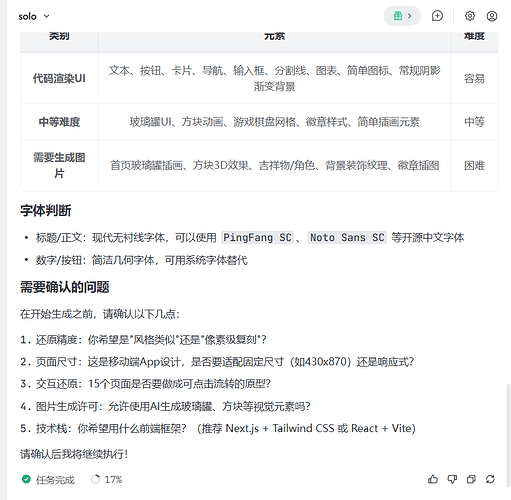Click the 字体判断 heading
Image resolution: width=511 pixels, height=500 pixels.
pos(46,211)
